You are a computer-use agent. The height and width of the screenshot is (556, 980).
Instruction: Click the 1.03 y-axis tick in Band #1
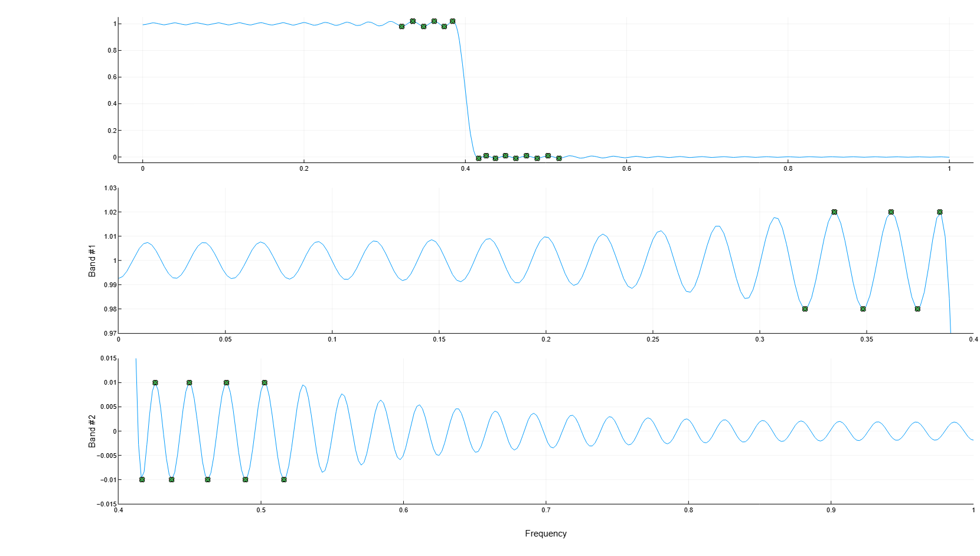(110, 188)
